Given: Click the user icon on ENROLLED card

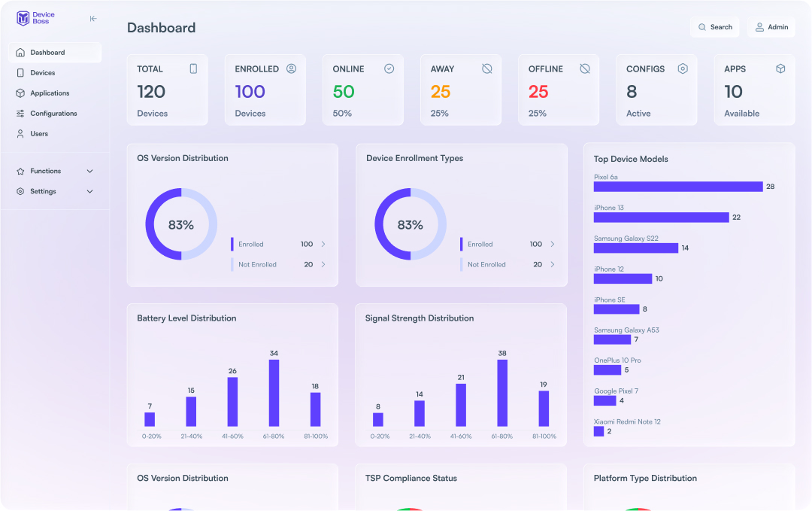Looking at the screenshot, I should [x=291, y=68].
